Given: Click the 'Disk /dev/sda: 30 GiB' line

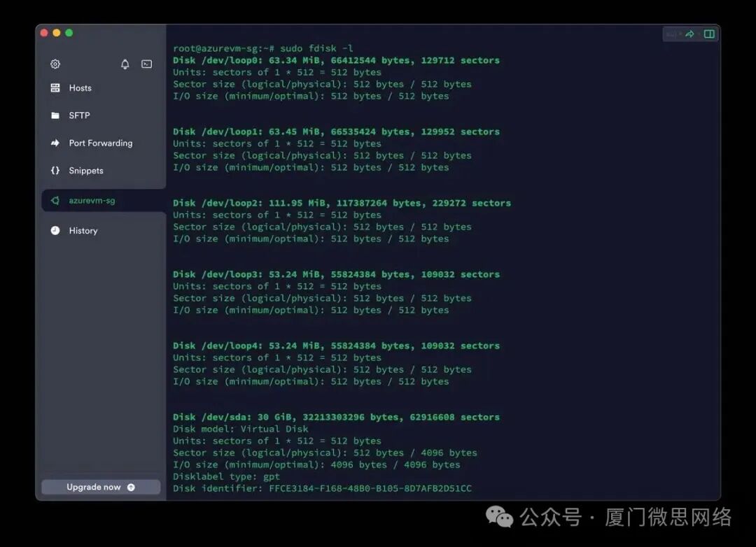Looking at the screenshot, I should [x=336, y=417].
